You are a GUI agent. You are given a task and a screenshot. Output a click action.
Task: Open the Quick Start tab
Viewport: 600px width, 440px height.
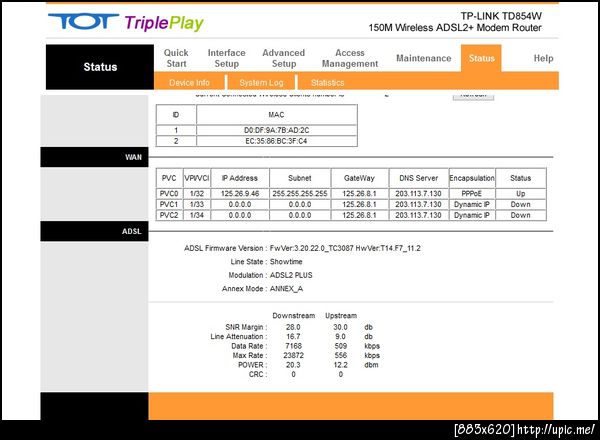[176, 58]
